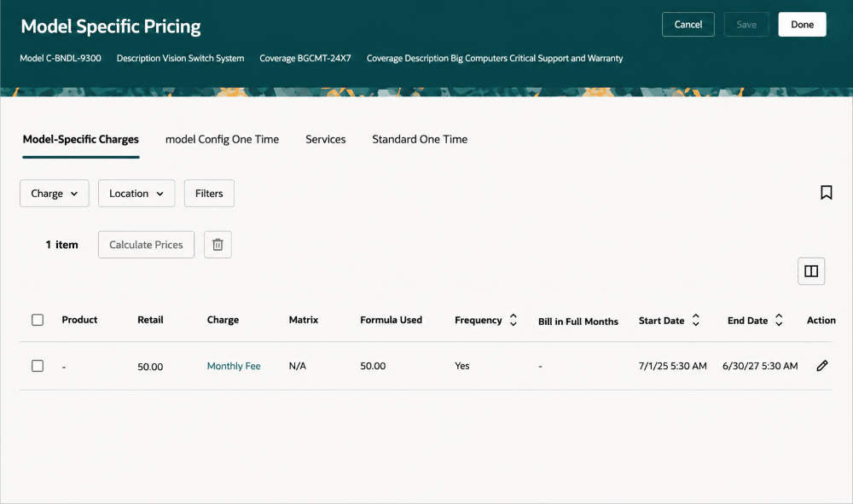Open the Monthly Fee charge link
Image resolution: width=853 pixels, height=504 pixels.
click(x=234, y=366)
